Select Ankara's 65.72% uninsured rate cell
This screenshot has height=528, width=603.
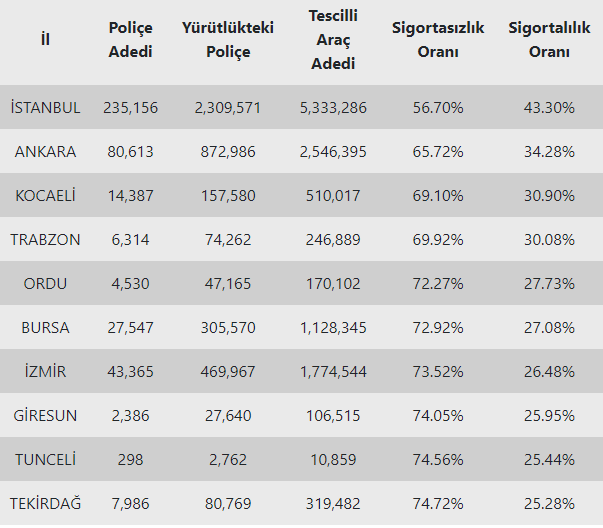click(438, 151)
